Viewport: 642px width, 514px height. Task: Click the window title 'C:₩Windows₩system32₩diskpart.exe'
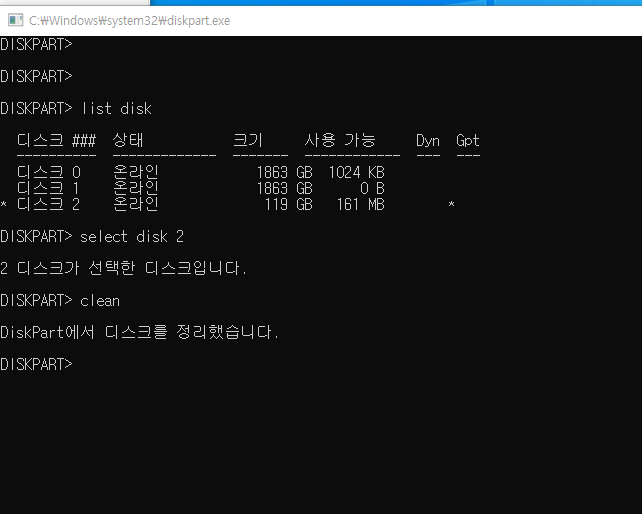[129, 20]
